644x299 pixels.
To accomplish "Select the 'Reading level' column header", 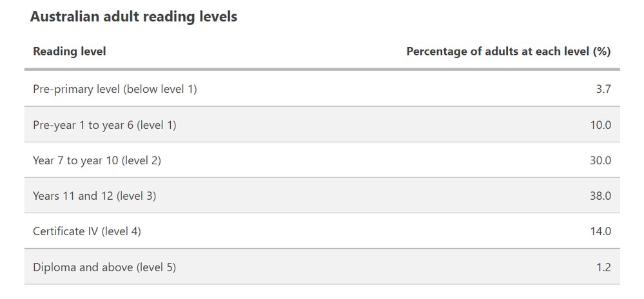I will [x=70, y=52].
